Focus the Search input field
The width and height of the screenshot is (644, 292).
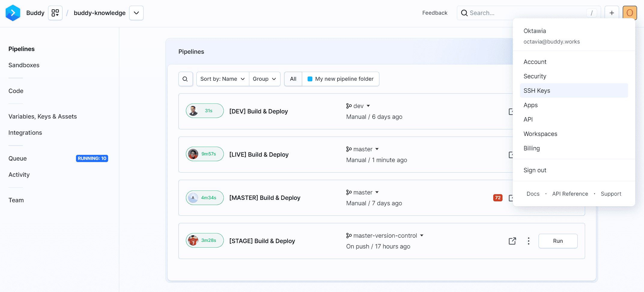coord(529,13)
